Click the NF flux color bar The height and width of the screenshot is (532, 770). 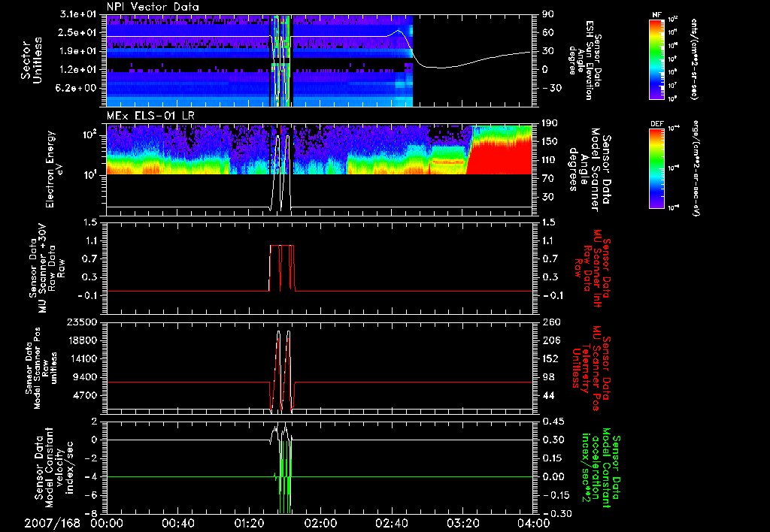(x=656, y=59)
